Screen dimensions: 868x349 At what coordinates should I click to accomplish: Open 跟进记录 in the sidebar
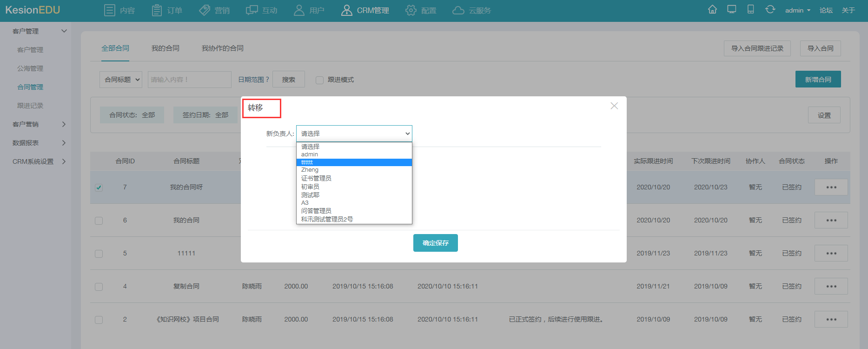[30, 106]
